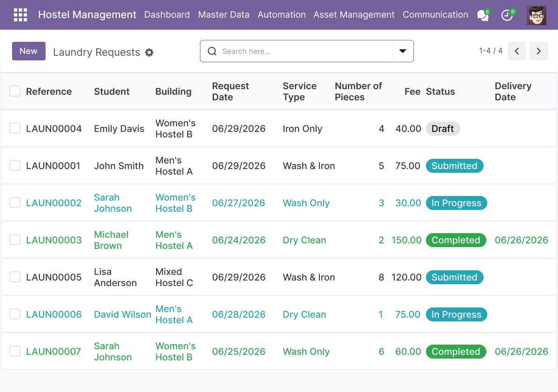Viewport: 558px width, 392px height.
Task: Click the Draft status badge for LAUN00004
Action: click(443, 129)
